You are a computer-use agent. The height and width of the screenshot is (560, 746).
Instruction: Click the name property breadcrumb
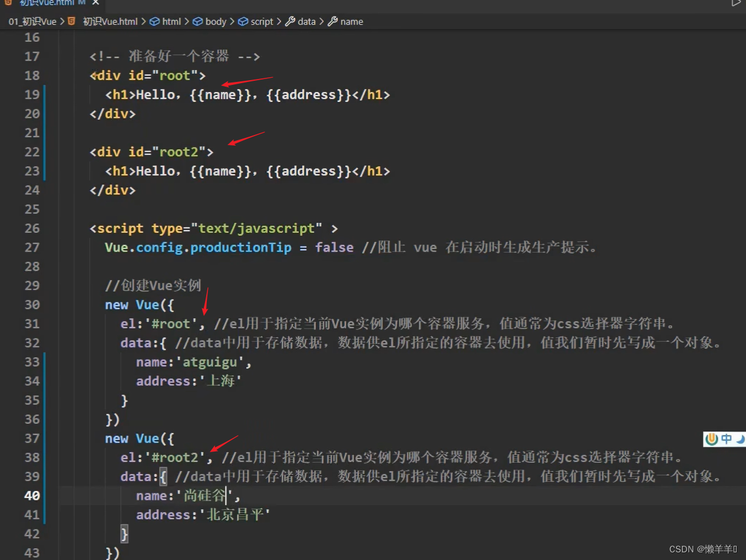[351, 22]
